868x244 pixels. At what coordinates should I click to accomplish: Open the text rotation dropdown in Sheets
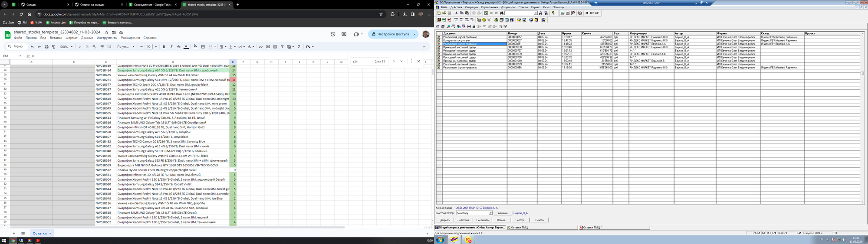click(251, 47)
